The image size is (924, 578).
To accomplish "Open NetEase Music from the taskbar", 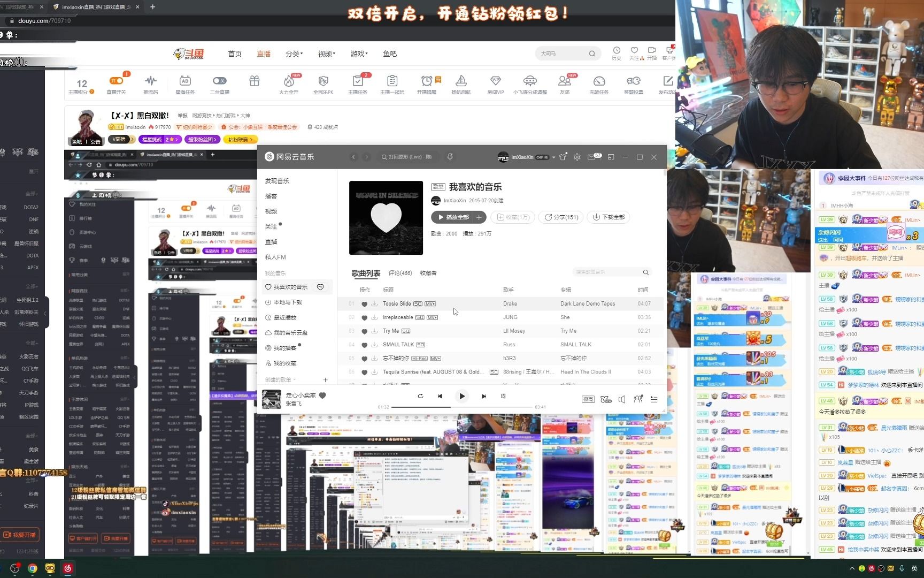I will click(x=68, y=568).
